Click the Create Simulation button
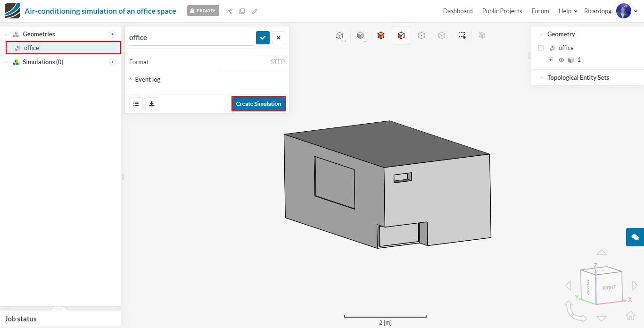644x328 pixels. [258, 104]
